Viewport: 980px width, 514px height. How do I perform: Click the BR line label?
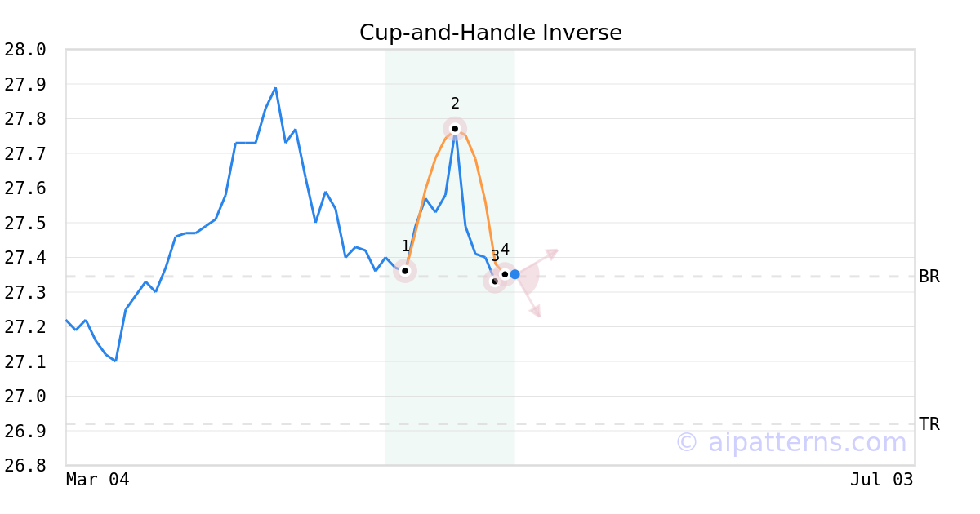pyautogui.click(x=929, y=277)
